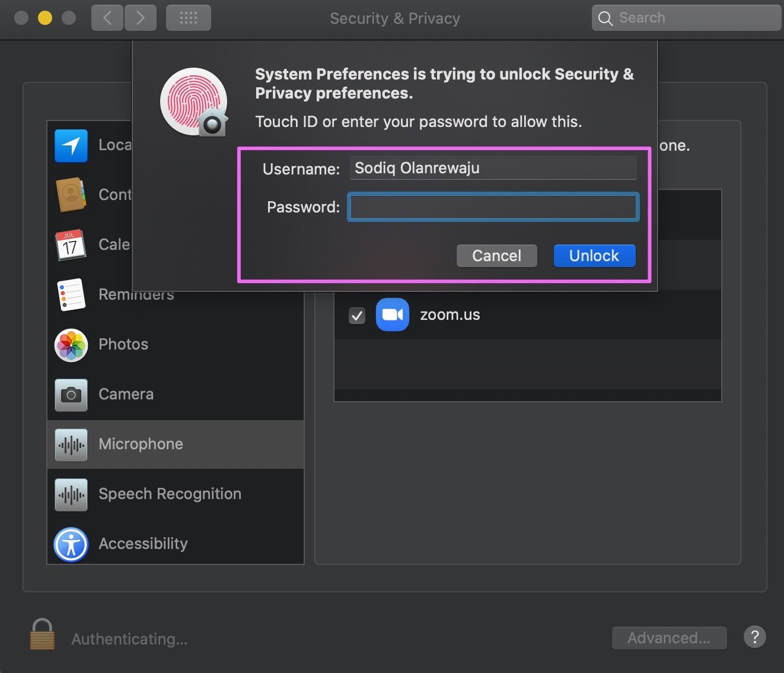The width and height of the screenshot is (784, 673).
Task: Select the Accessibility icon
Action: [71, 544]
